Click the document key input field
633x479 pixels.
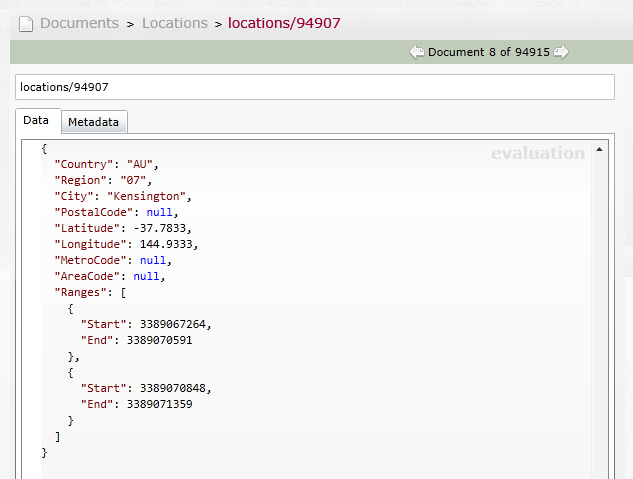(315, 87)
